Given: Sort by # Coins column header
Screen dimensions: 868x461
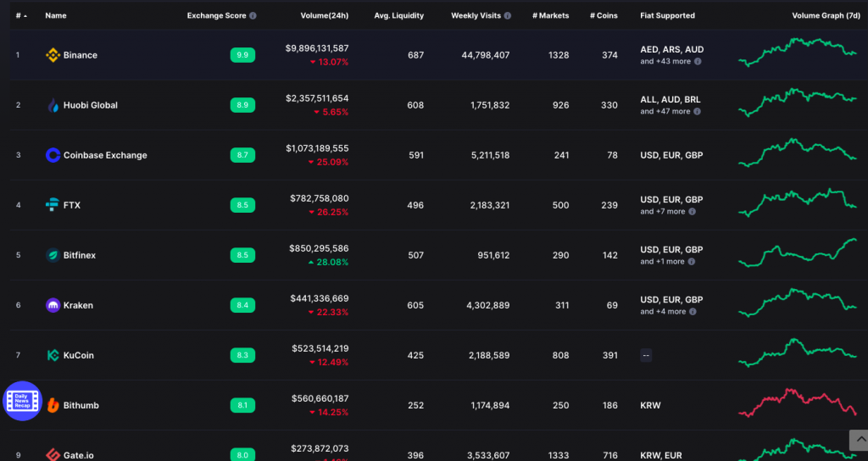Looking at the screenshot, I should tap(604, 15).
